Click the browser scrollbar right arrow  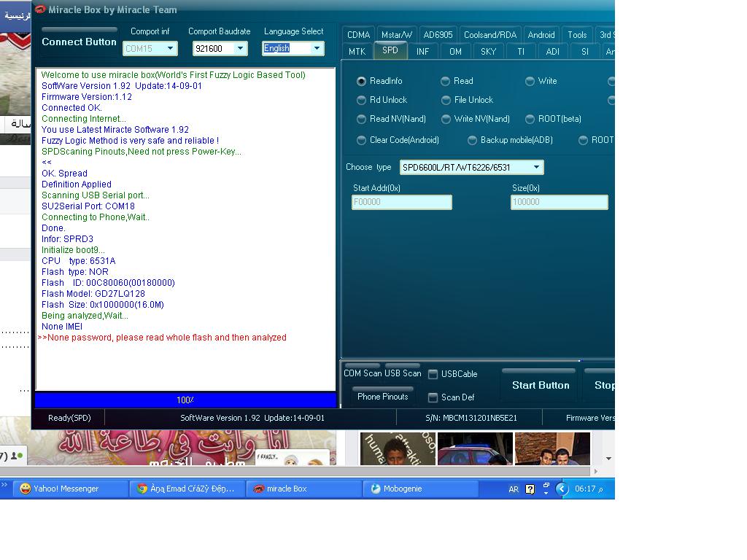(595, 472)
